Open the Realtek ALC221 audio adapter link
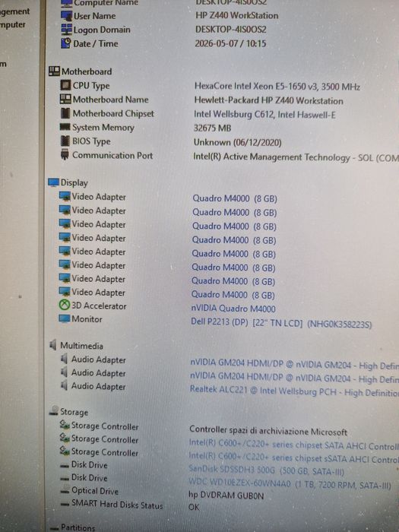The image size is (399, 532). [x=294, y=391]
